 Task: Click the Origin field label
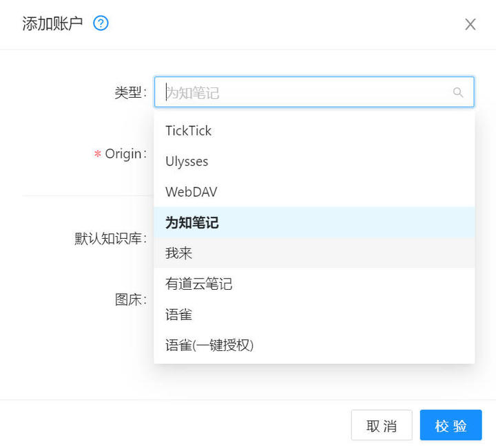(123, 154)
